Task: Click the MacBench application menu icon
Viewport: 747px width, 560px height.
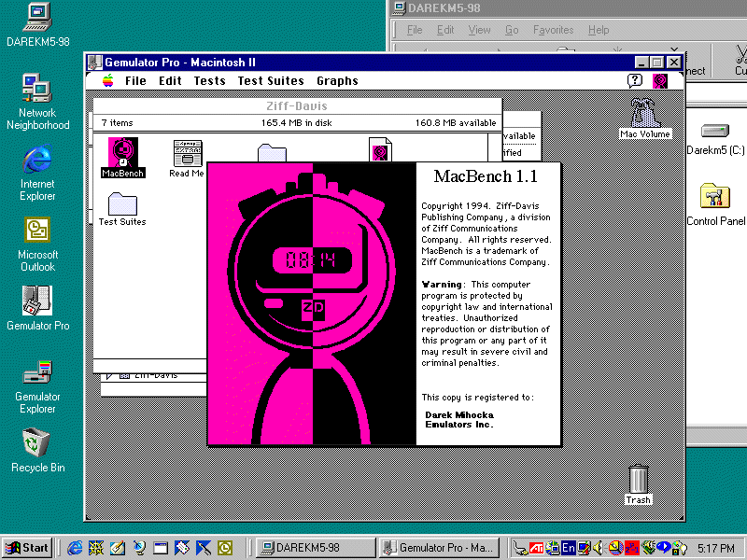Action: point(660,81)
